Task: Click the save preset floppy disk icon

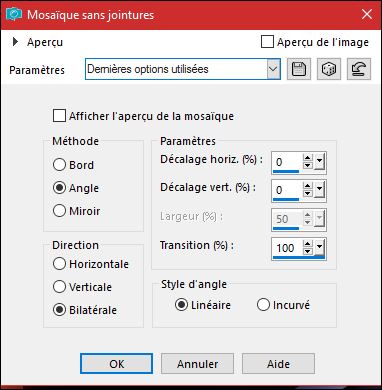Action: click(x=299, y=69)
